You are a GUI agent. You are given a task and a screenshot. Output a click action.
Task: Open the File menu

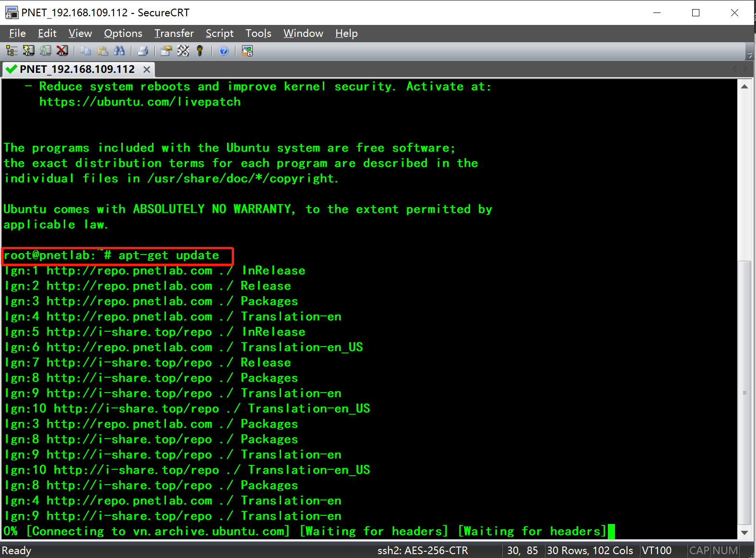point(17,33)
